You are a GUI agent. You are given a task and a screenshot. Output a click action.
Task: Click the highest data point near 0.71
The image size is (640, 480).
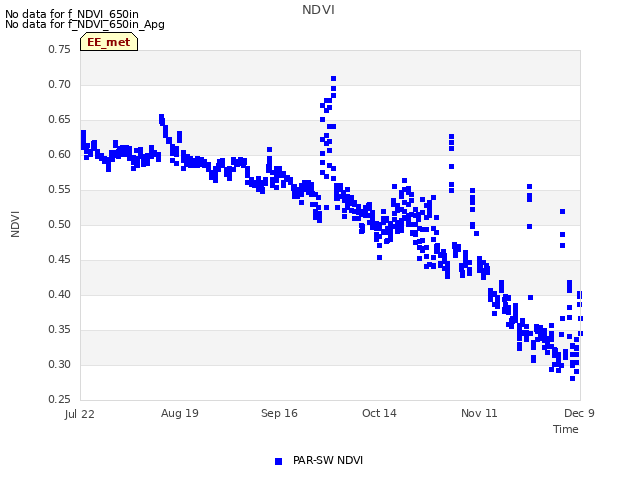tap(333, 78)
